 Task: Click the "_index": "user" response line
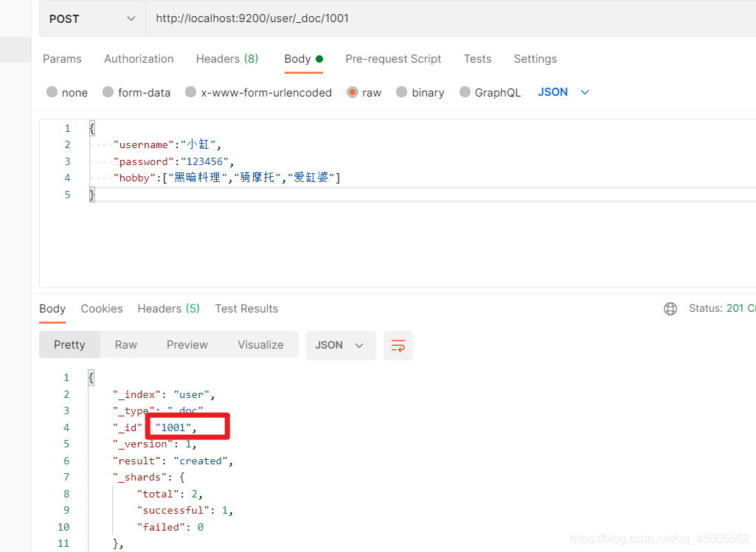pos(164,394)
